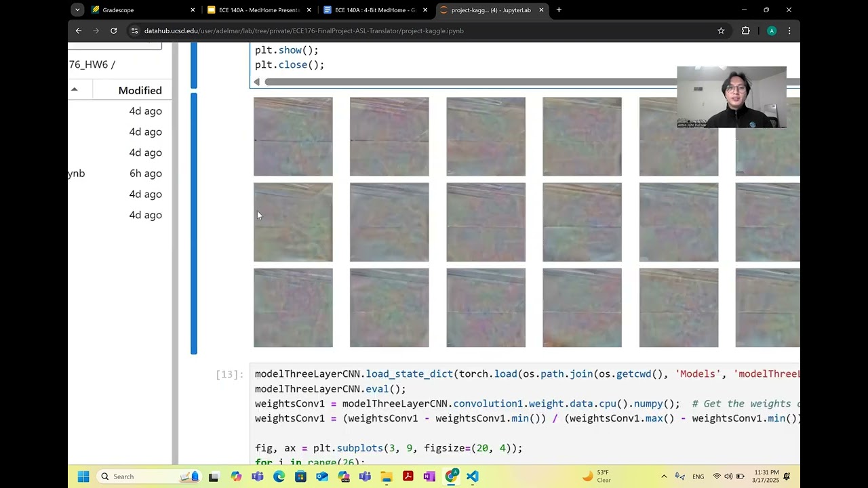Open a new browser tab
This screenshot has height=488, width=868.
(x=559, y=10)
